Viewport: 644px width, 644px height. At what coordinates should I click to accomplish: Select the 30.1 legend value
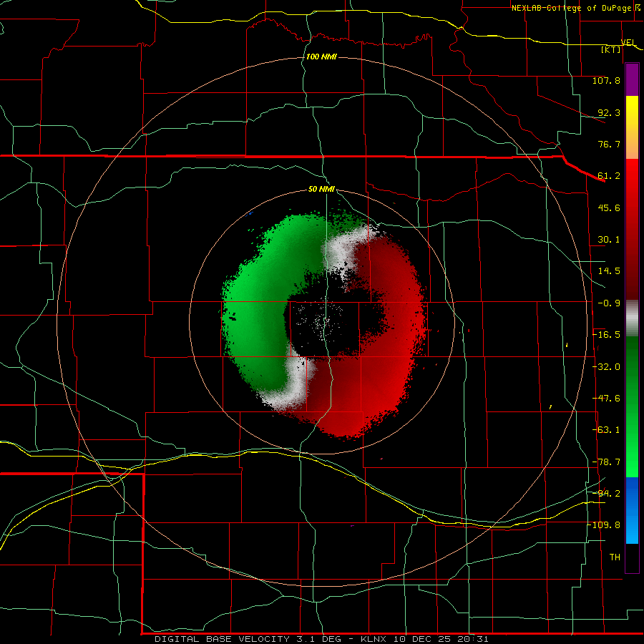(x=609, y=240)
